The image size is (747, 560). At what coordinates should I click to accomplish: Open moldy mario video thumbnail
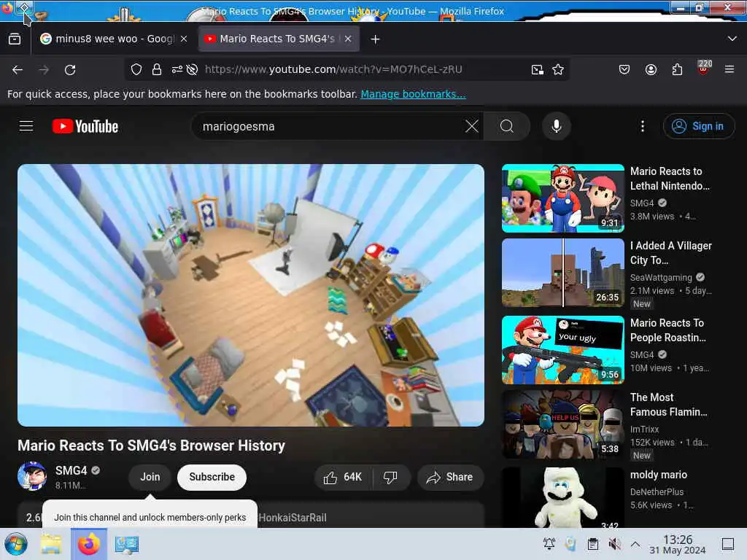pos(563,497)
